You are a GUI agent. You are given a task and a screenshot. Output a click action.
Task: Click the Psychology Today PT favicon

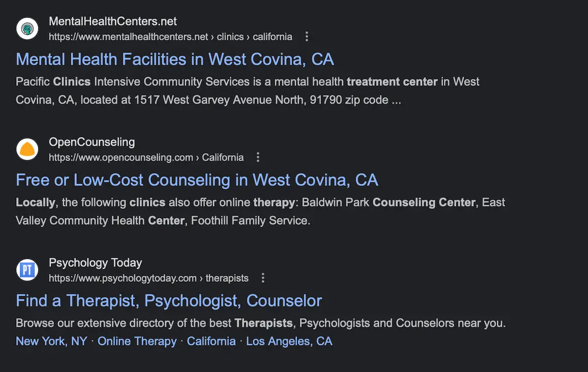[27, 270]
